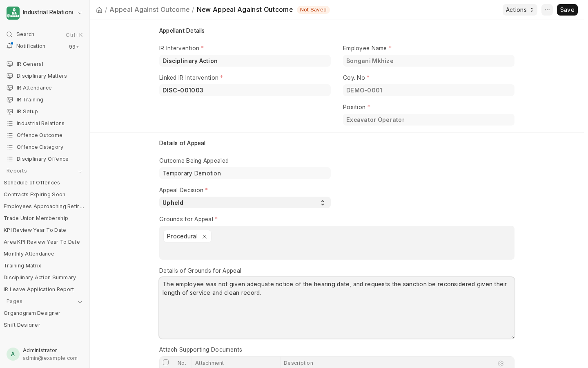The width and height of the screenshot is (588, 368).
Task: Open Disciplinary Action Summary report
Action: [40, 278]
